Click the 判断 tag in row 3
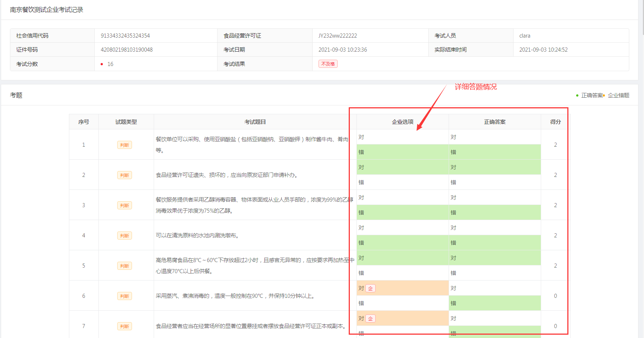 125,205
